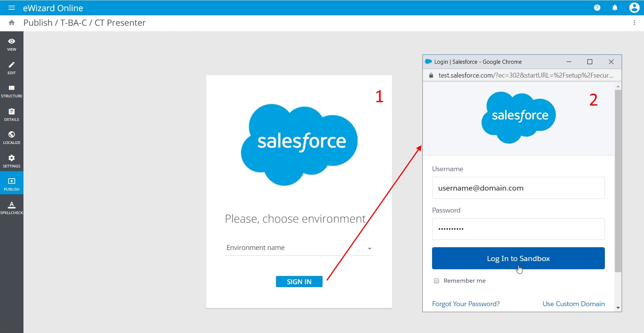Open the Details clipboard icon
This screenshot has height=333, width=644.
pyautogui.click(x=12, y=114)
